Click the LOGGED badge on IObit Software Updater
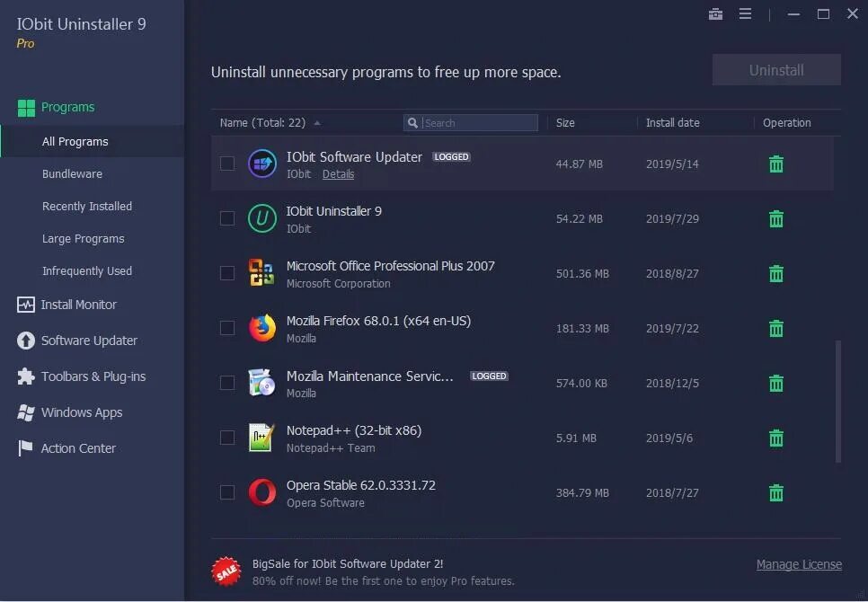Image resolution: width=868 pixels, height=602 pixels. 451,157
